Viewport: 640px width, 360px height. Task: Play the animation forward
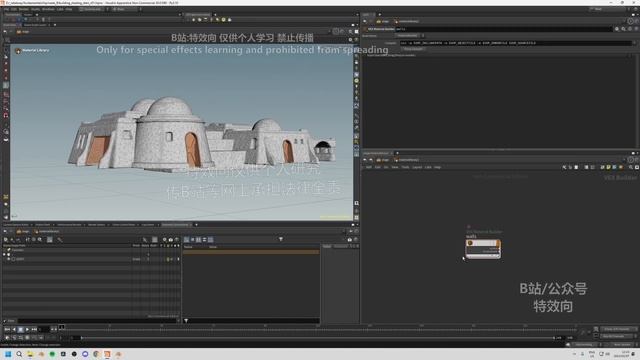coord(27,329)
